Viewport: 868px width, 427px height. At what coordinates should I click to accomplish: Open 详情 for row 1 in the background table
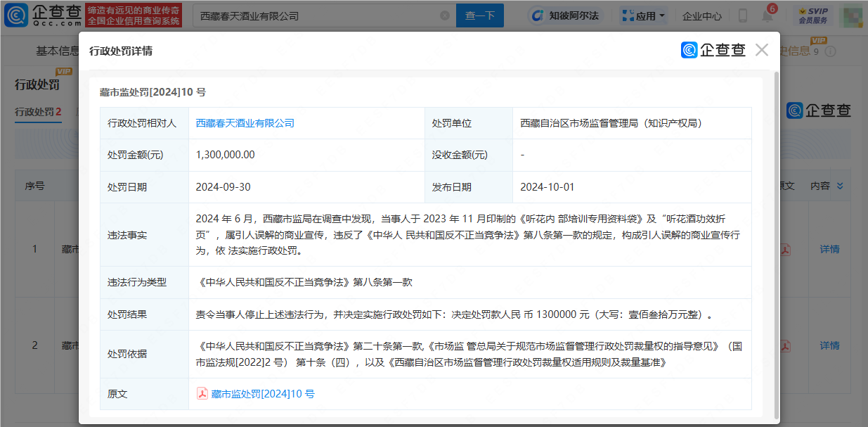[829, 249]
